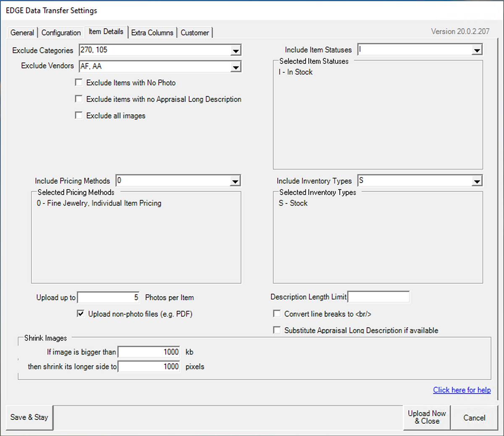Check Exclude items with no Appraisal Long Description
This screenshot has height=436, width=504.
click(x=79, y=99)
